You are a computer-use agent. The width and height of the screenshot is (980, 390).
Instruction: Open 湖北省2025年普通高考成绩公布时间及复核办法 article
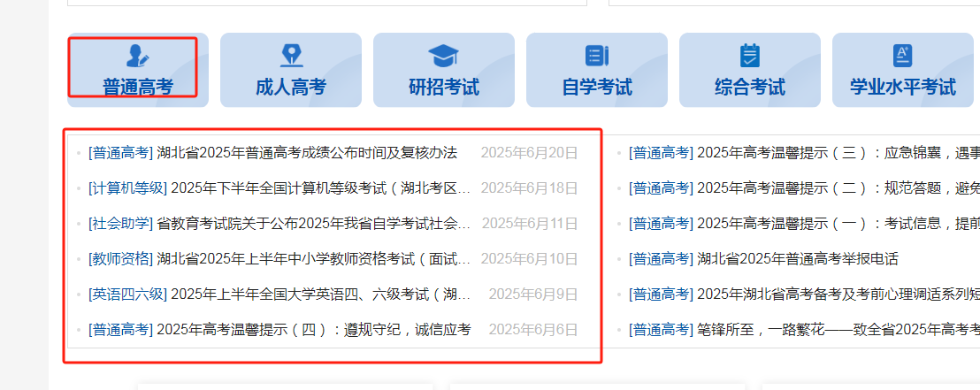[307, 152]
